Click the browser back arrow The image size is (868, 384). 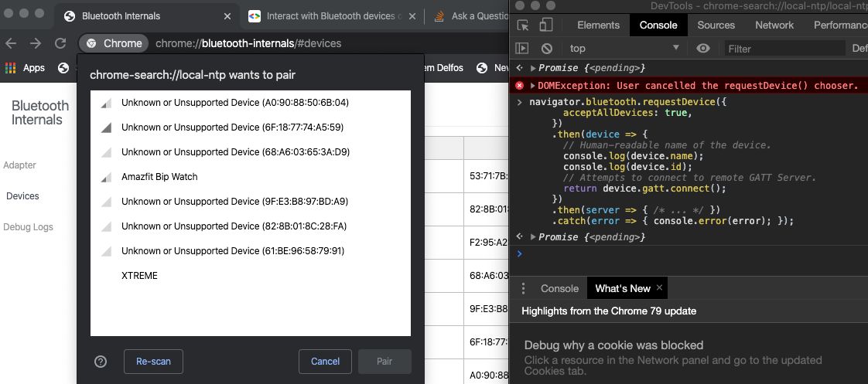(x=11, y=43)
